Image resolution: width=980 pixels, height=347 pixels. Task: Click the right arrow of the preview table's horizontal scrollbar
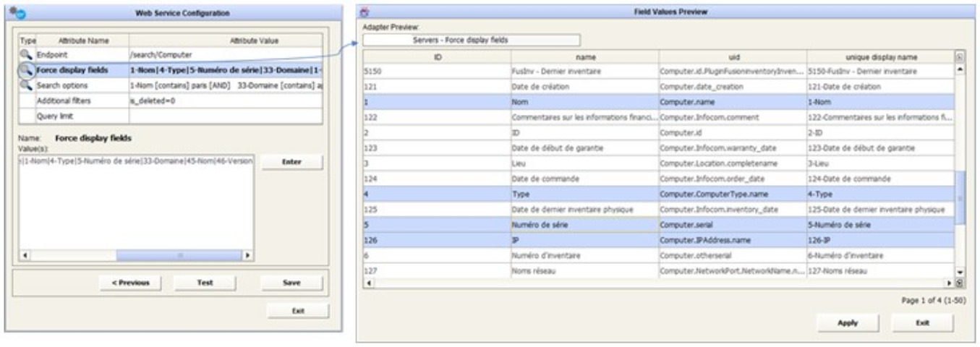click(950, 283)
